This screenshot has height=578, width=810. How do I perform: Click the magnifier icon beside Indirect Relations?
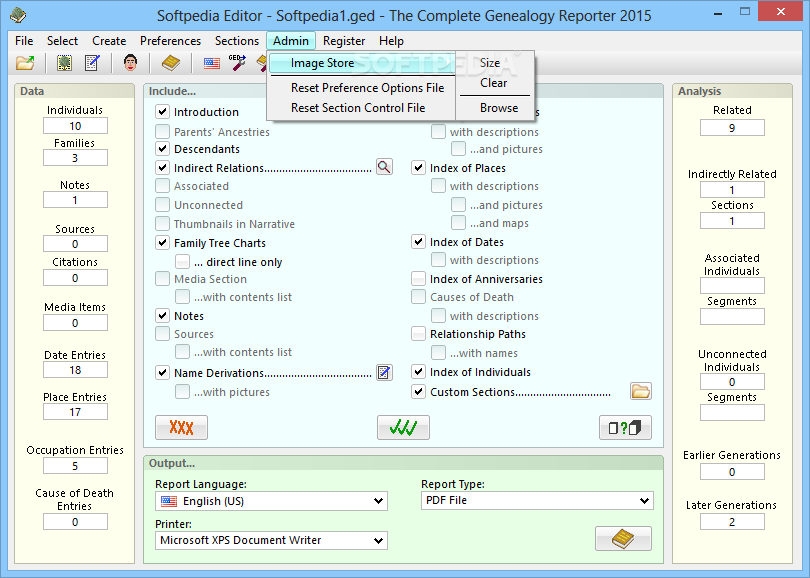coord(384,167)
